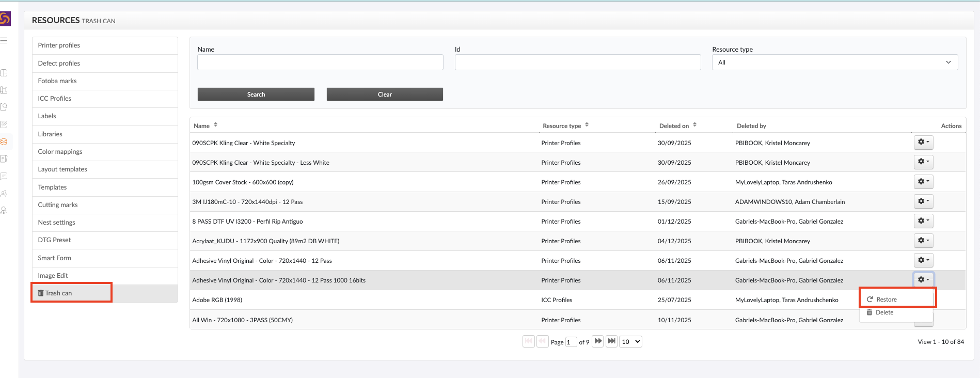Open ICC Profiles in the resource list
Image resolution: width=980 pixels, height=378 pixels.
55,99
